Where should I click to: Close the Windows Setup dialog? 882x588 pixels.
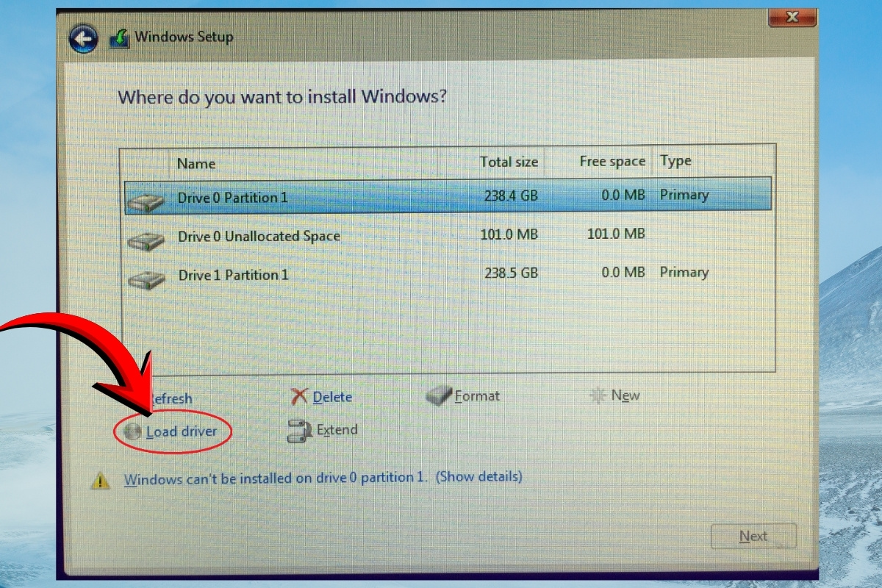[x=792, y=16]
